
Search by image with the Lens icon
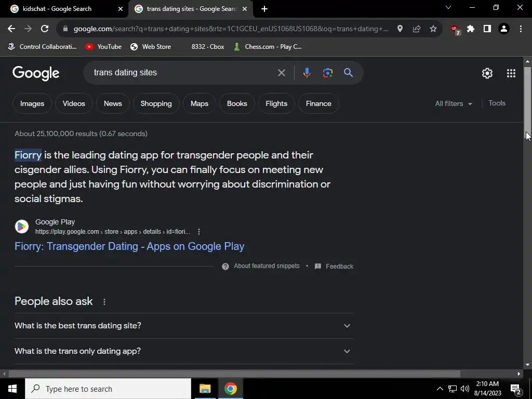328,73
